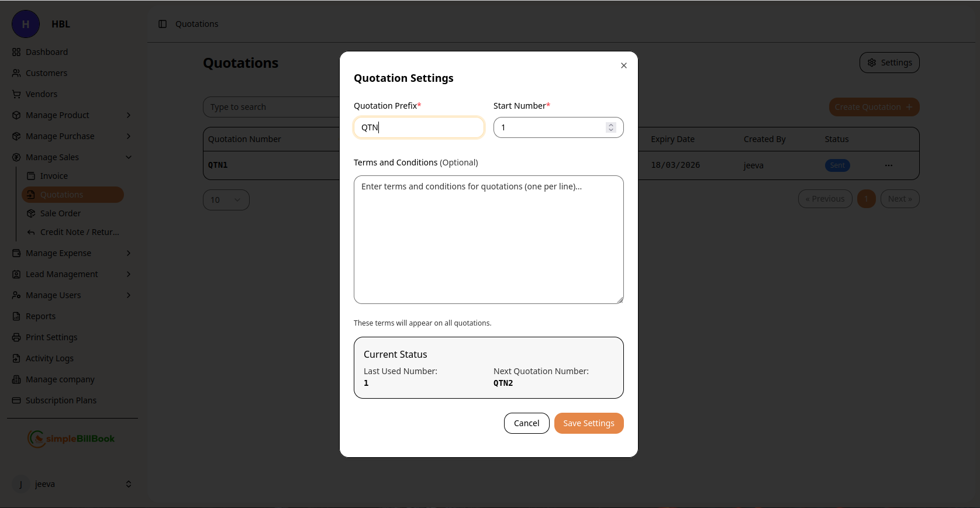The height and width of the screenshot is (508, 980).
Task: Close the Quotation Settings dialog
Action: pos(623,65)
